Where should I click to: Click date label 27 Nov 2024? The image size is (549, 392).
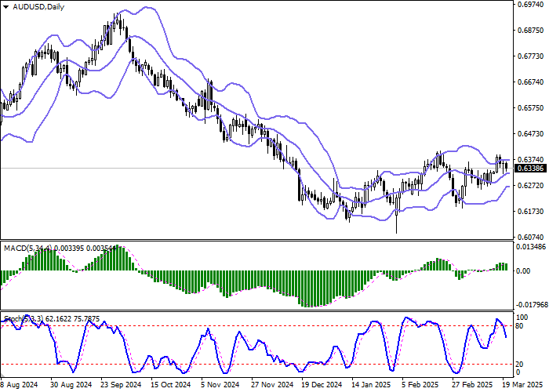272,385
